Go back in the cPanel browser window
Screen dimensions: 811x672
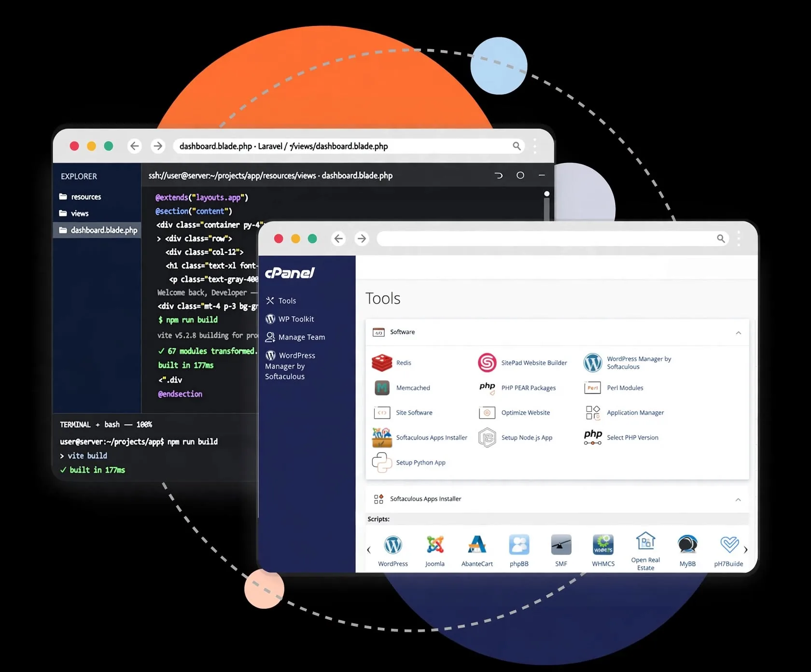(338, 238)
